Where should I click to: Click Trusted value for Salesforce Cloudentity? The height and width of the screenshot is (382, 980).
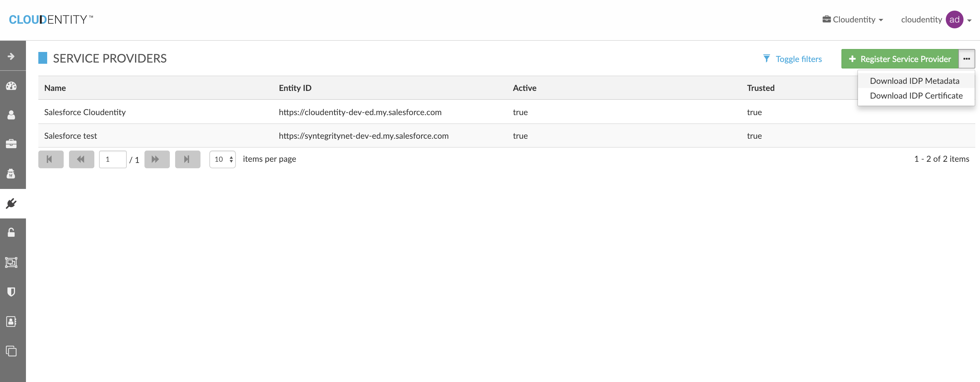[x=754, y=112]
